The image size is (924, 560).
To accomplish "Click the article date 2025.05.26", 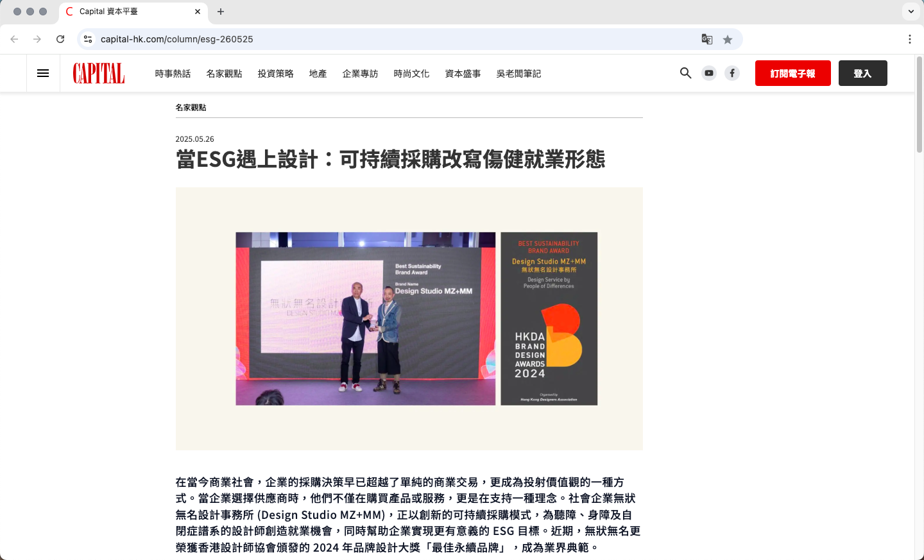I will [195, 139].
